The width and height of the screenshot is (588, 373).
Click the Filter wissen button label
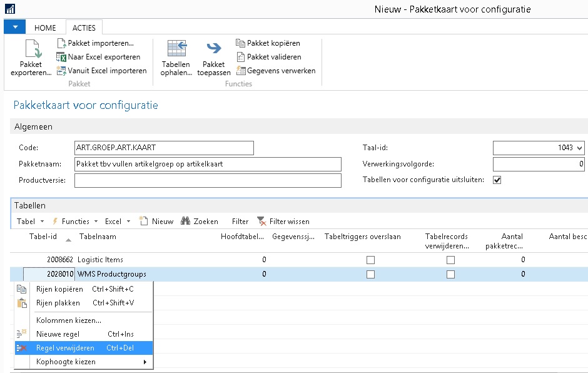[290, 222]
